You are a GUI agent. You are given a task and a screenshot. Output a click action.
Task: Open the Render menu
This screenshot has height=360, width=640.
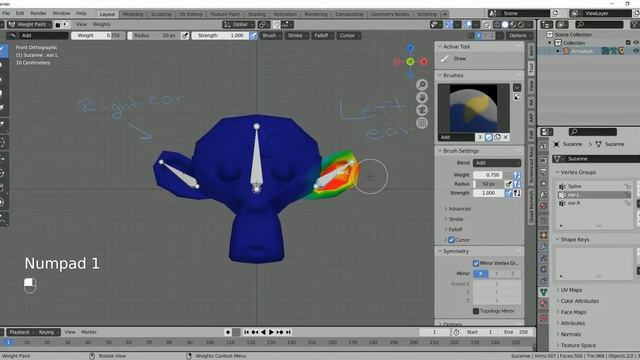38,13
